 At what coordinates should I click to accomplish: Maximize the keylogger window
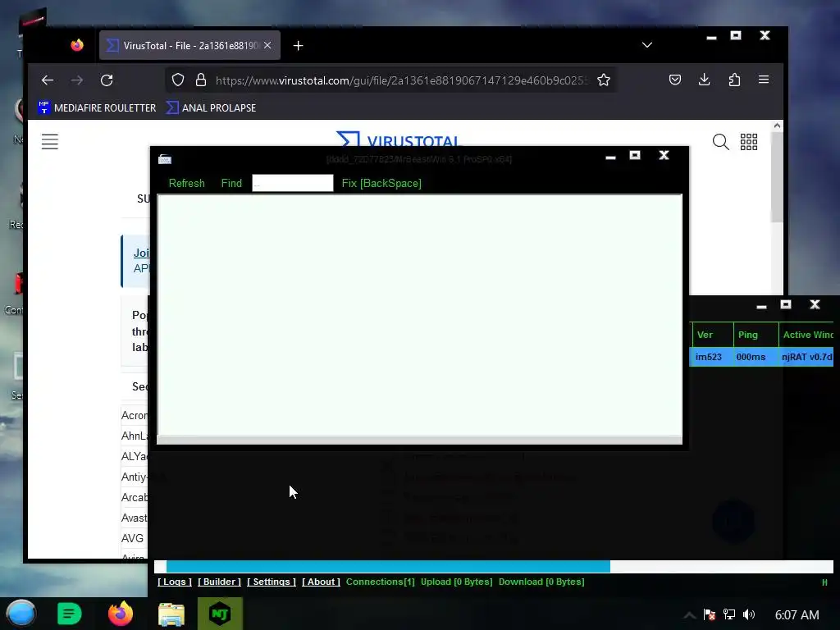tap(635, 155)
